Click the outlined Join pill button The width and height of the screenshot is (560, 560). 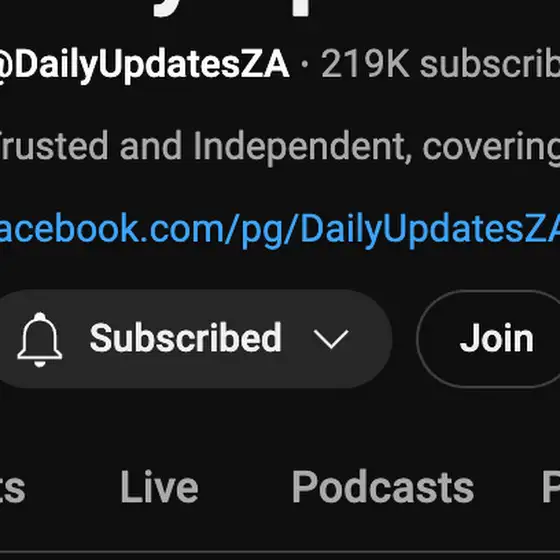tap(496, 339)
